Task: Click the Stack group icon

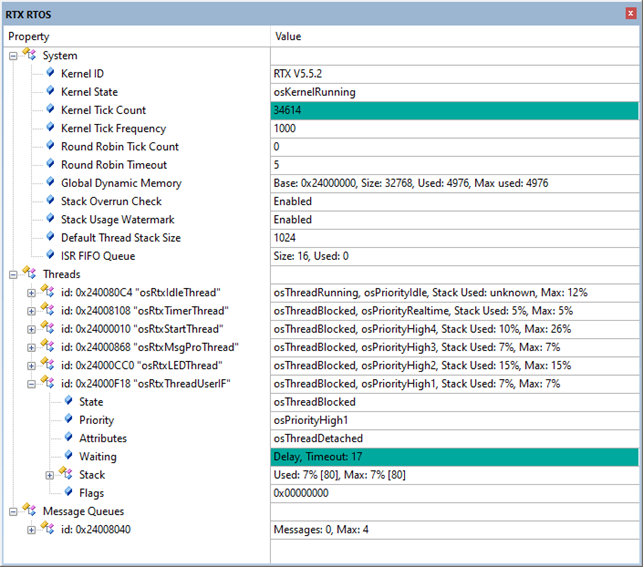Action: (66, 473)
